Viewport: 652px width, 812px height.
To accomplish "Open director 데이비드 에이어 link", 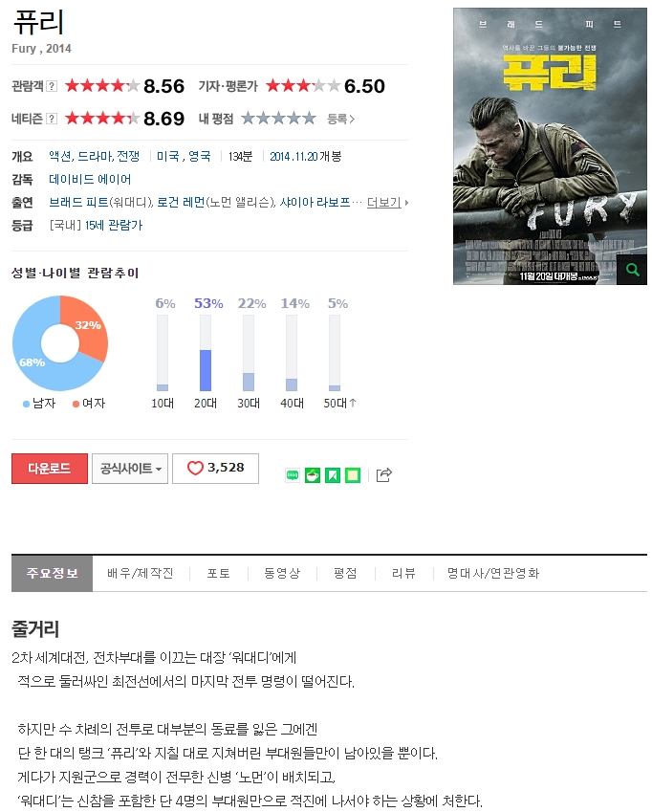I will pos(90,180).
